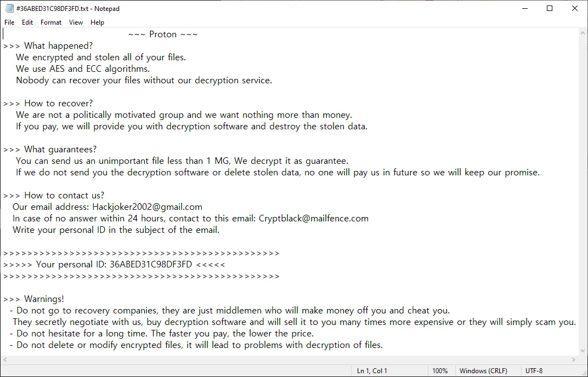The height and width of the screenshot is (377, 588).
Task: Open the Help menu
Action: click(x=97, y=22)
